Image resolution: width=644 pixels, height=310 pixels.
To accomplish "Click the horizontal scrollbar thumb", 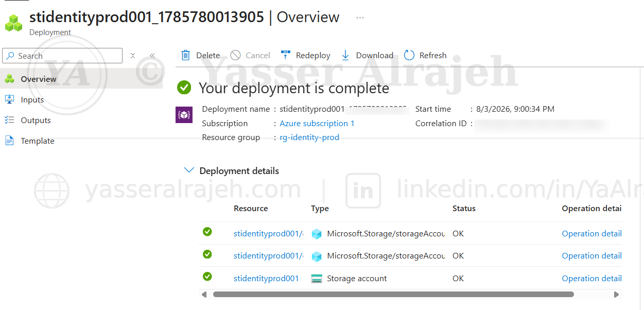I will click(x=393, y=295).
